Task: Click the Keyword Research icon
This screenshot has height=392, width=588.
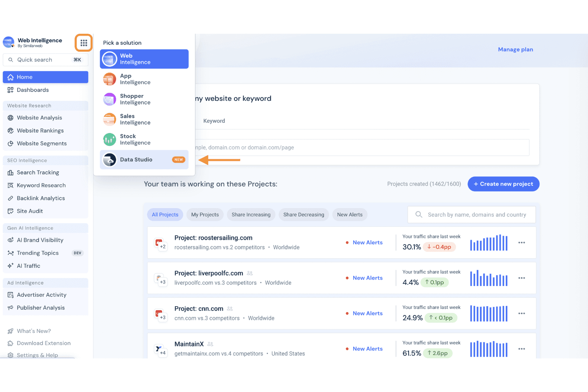Action: pos(11,185)
